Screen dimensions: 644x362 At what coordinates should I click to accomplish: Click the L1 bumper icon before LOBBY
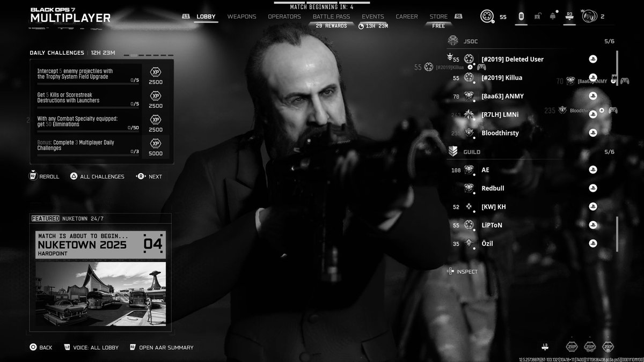click(x=186, y=17)
